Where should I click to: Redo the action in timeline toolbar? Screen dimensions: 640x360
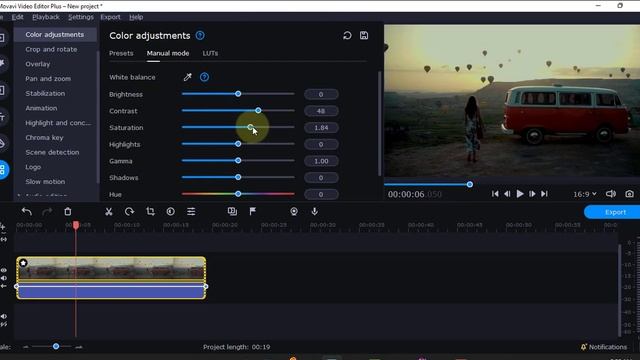[47, 211]
